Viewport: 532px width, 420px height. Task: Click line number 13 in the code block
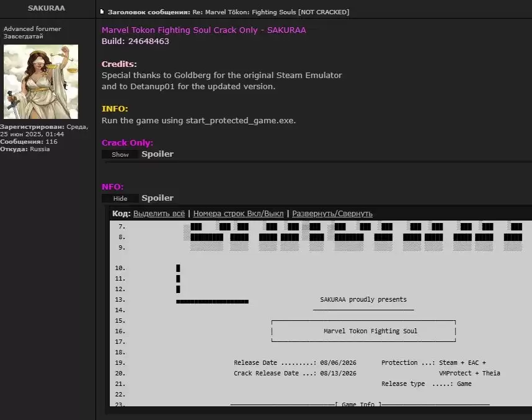(x=120, y=300)
